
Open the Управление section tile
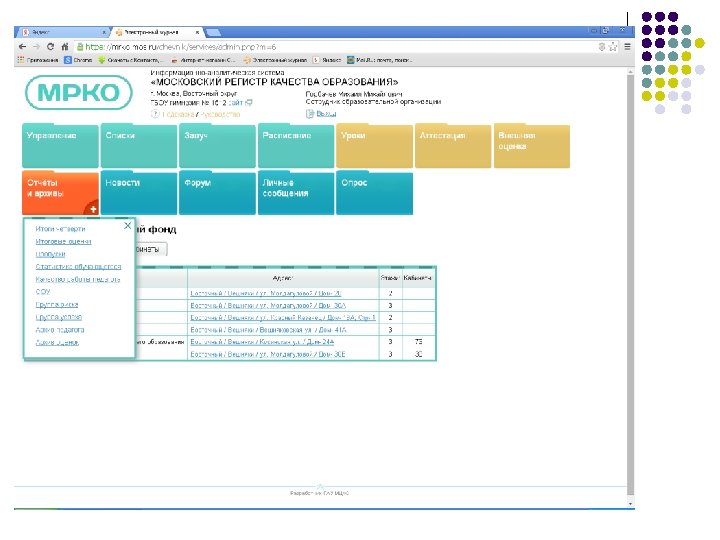click(x=60, y=146)
